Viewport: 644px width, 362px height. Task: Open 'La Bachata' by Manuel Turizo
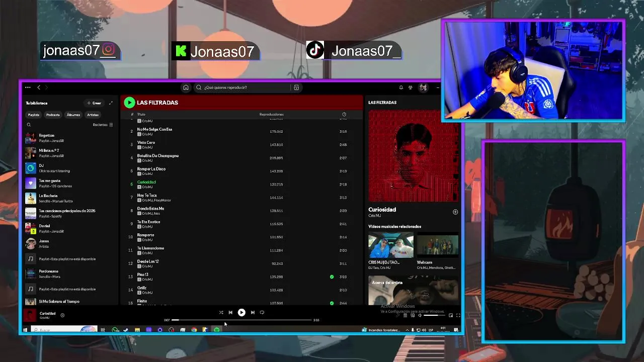(x=69, y=198)
